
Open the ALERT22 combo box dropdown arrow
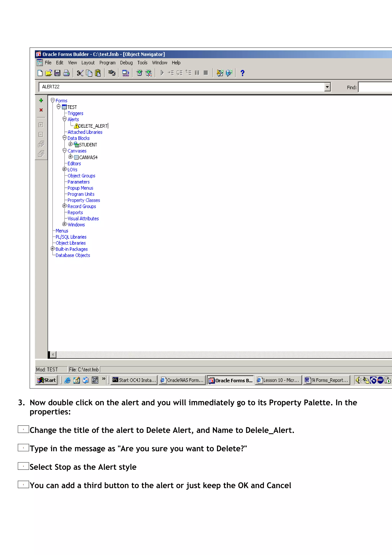click(327, 87)
